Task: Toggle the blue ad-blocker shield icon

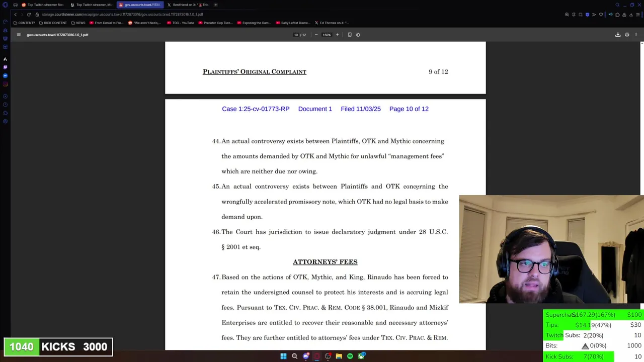Action: 587,15
